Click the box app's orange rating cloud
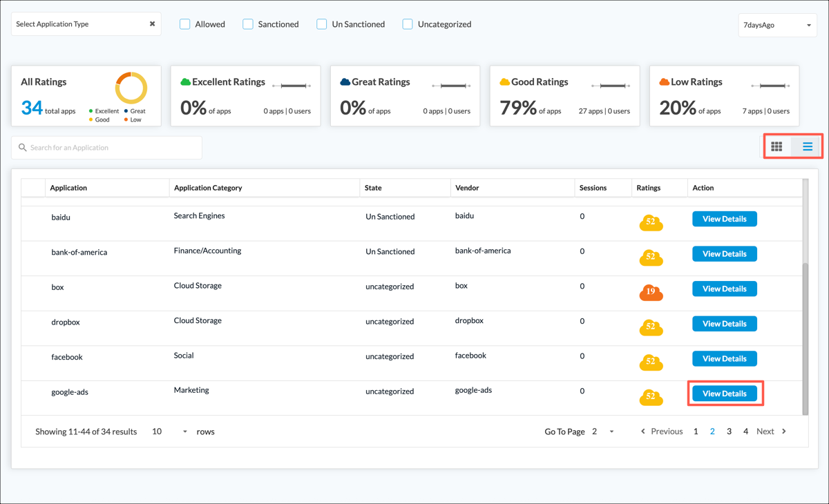Viewport: 829px width, 504px height. click(x=651, y=292)
